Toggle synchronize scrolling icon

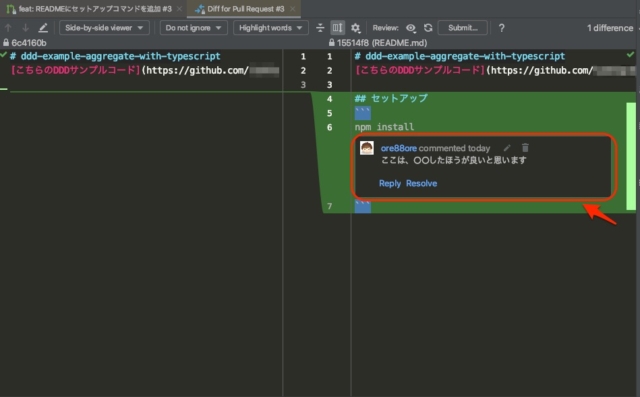click(x=338, y=28)
